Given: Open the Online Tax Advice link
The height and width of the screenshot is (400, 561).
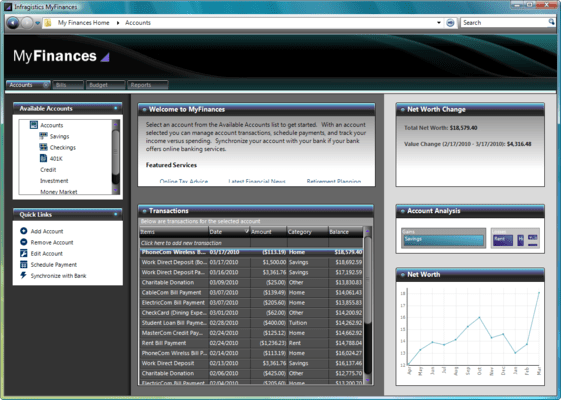Looking at the screenshot, I should [x=184, y=181].
